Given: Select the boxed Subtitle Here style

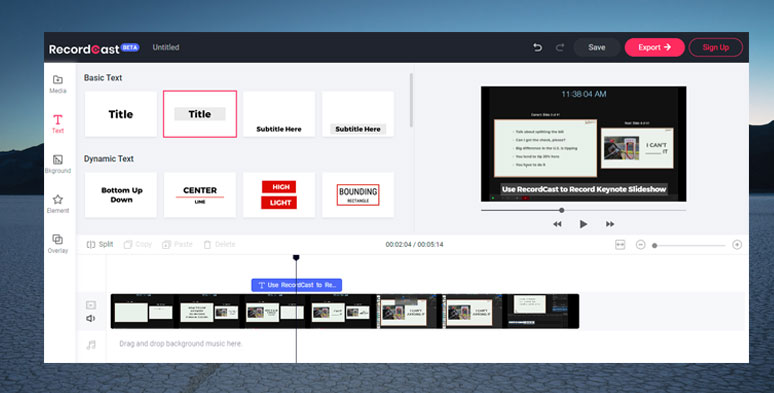Looking at the screenshot, I should (x=358, y=114).
